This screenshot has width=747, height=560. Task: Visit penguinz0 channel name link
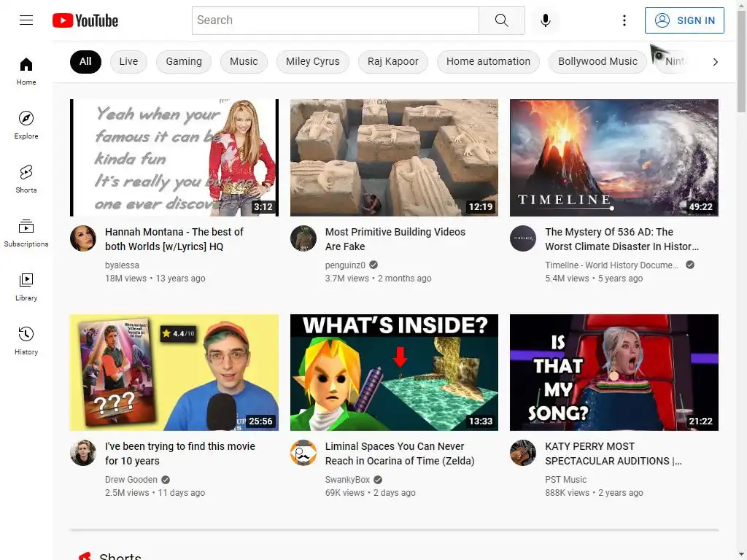345,265
